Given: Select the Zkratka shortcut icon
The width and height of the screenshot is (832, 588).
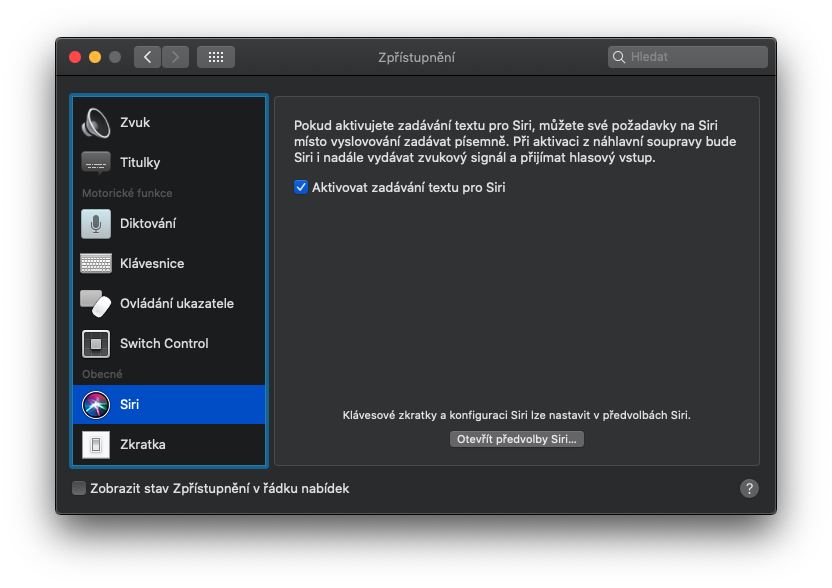Looking at the screenshot, I should click(96, 444).
